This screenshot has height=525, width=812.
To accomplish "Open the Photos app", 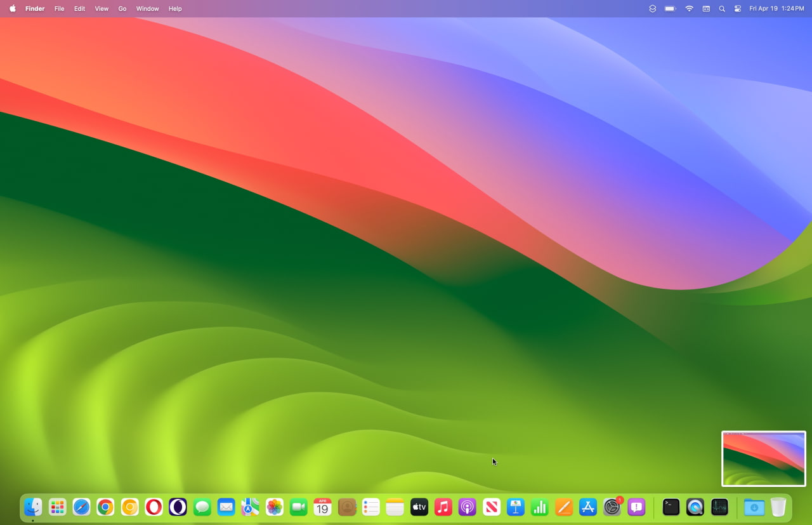I will (x=274, y=507).
